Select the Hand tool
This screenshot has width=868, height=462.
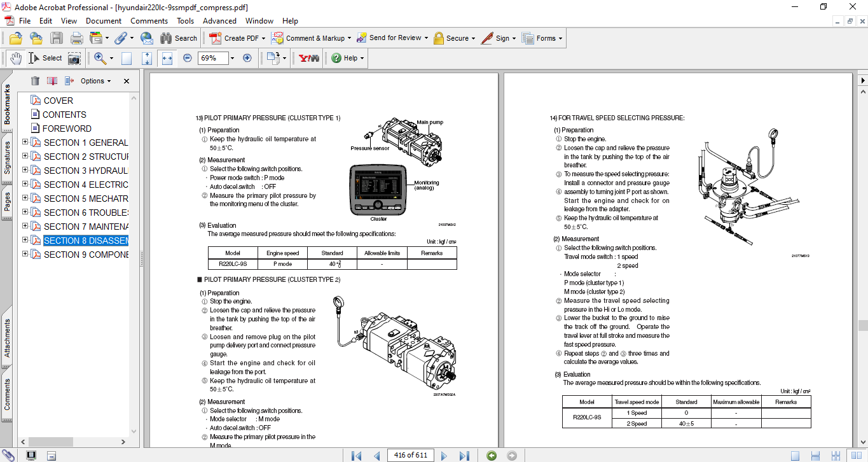(x=16, y=58)
